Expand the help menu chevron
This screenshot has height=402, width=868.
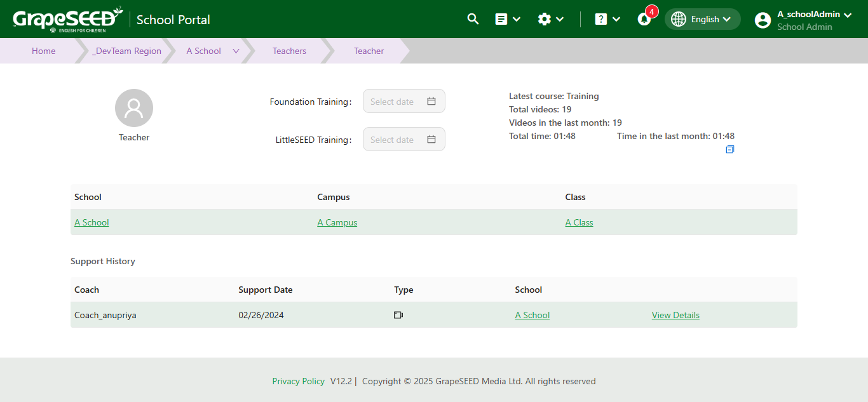(x=616, y=19)
